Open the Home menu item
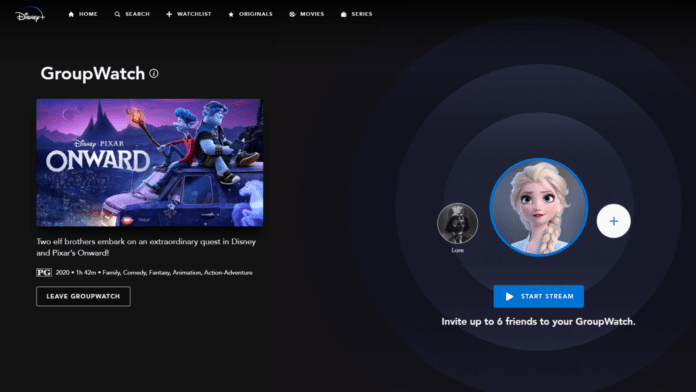696x392 pixels. coord(83,14)
